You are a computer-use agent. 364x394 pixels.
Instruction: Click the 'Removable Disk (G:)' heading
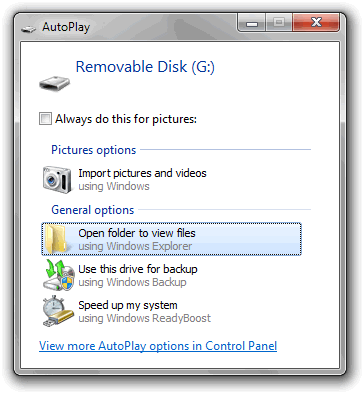coord(145,67)
